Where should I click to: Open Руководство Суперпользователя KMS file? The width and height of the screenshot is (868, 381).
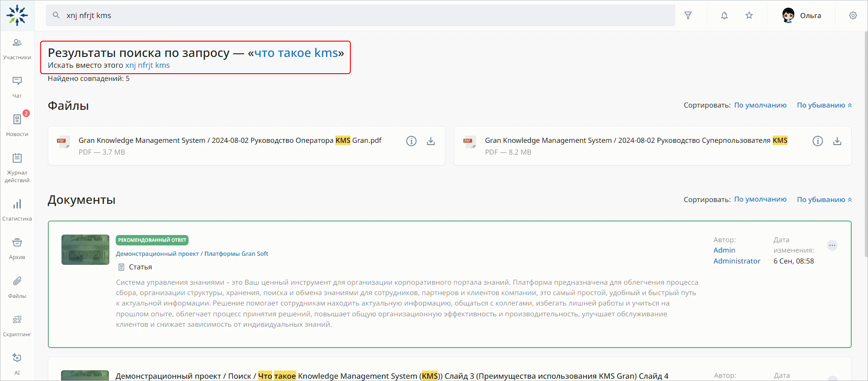636,140
